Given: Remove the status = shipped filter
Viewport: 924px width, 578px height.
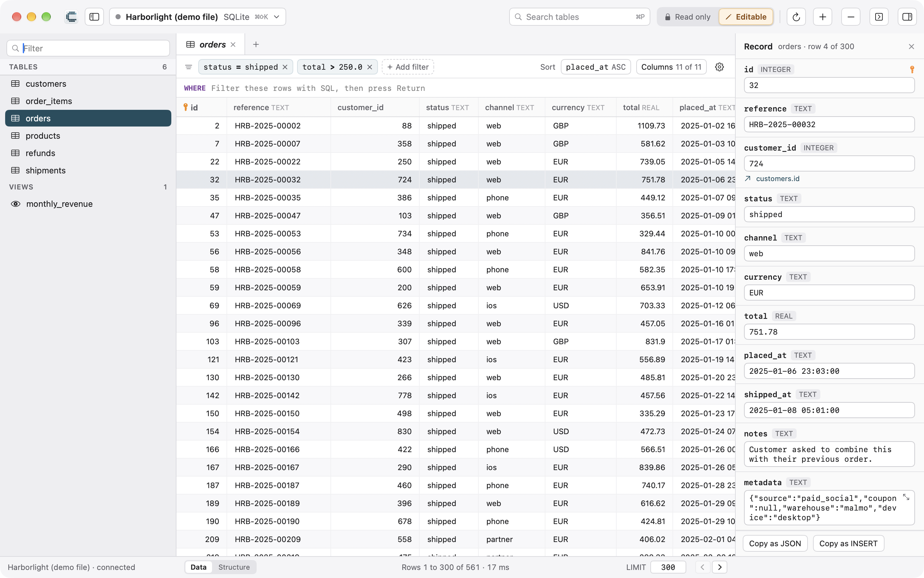Looking at the screenshot, I should [x=285, y=67].
